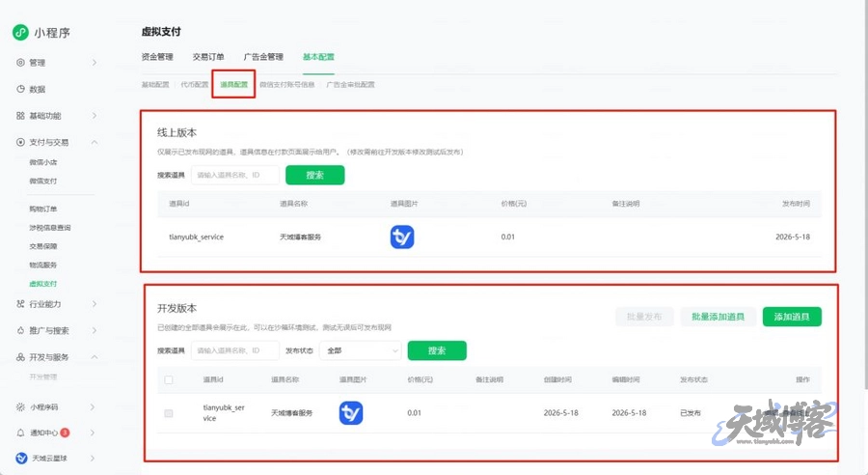Open the 微信支付账号信息 sub-tab
The image size is (868, 475).
pyautogui.click(x=286, y=84)
